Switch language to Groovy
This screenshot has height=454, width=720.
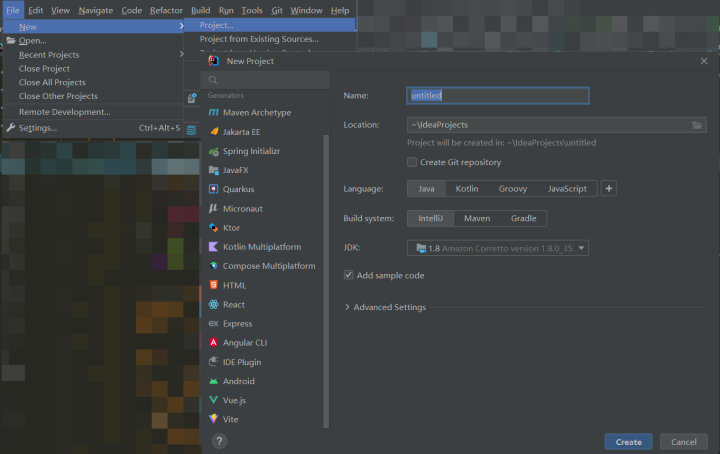coord(513,189)
